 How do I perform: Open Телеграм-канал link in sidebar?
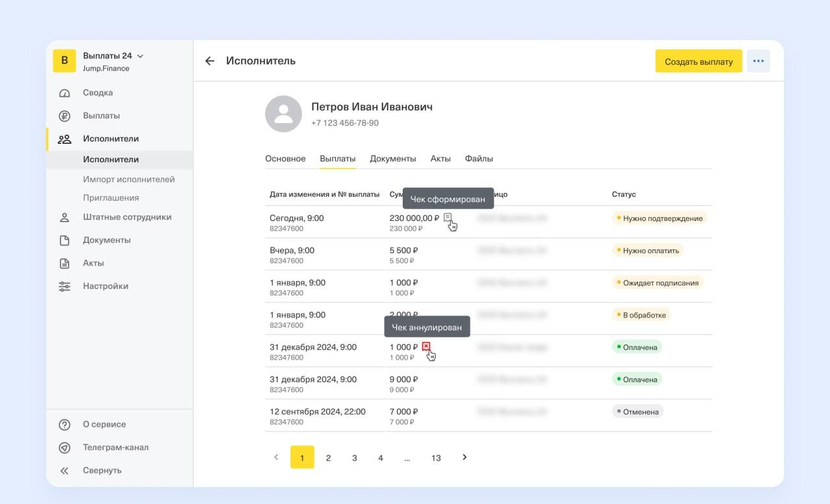[115, 447]
